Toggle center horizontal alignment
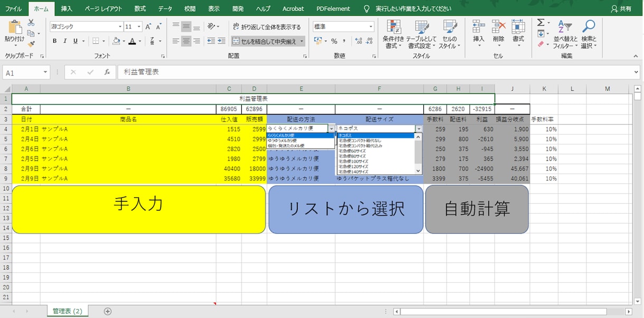Screen dimensions: 644x318 tap(186, 41)
